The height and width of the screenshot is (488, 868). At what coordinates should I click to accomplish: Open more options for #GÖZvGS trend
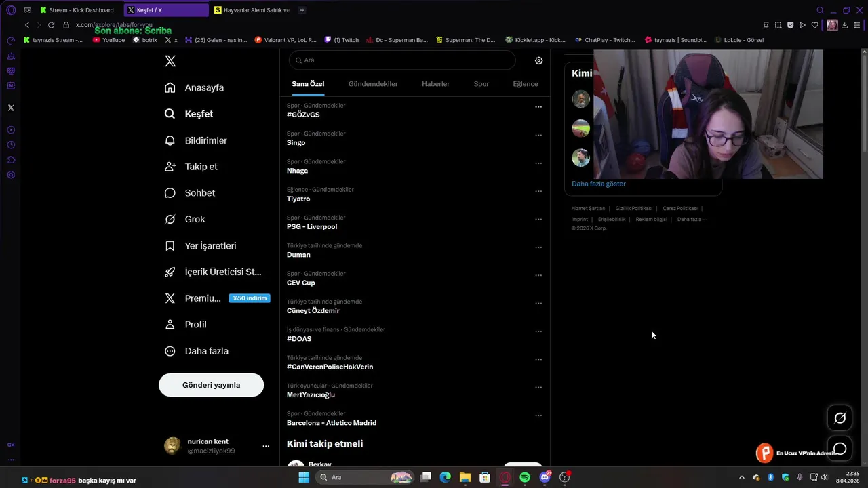click(538, 107)
